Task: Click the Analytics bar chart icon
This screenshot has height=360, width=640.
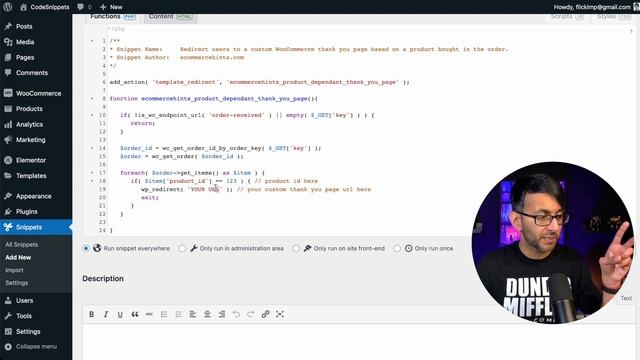Action: click(x=8, y=124)
